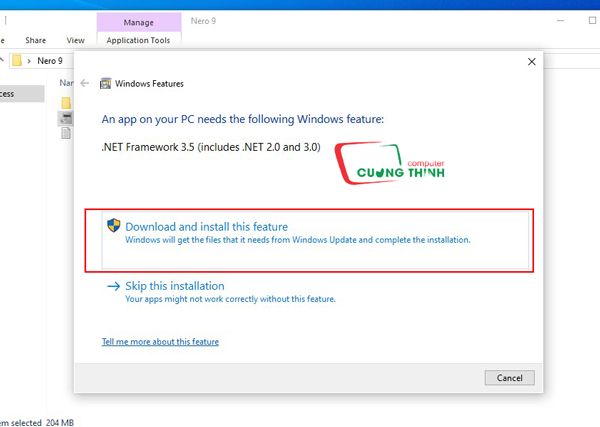600x427 pixels.
Task: Select the yellow folder item in file list
Action: coord(66,103)
